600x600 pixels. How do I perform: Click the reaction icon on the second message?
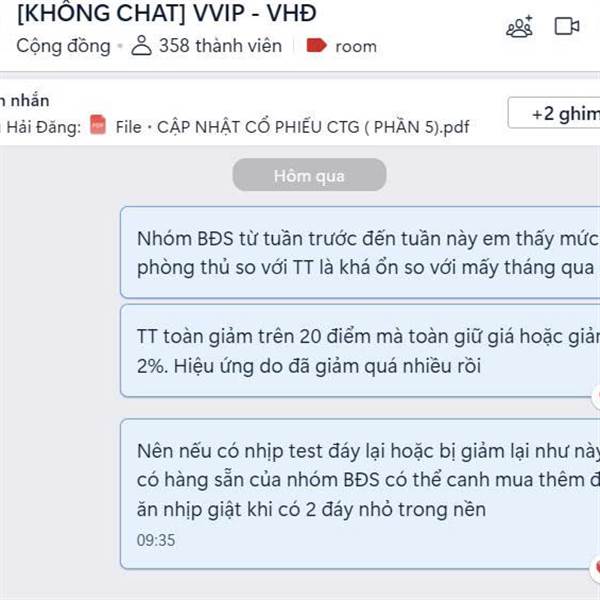pyautogui.click(x=596, y=396)
